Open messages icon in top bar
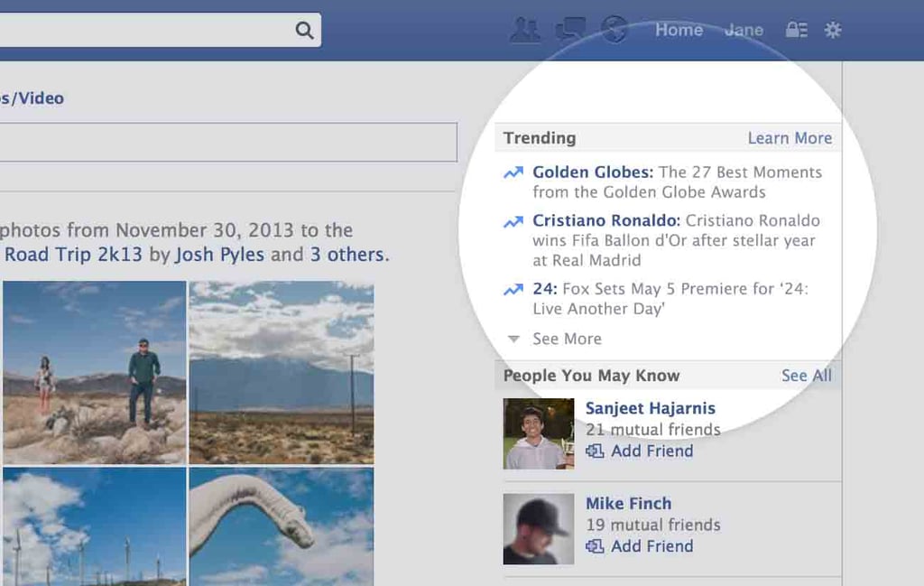This screenshot has width=924, height=586. click(570, 29)
